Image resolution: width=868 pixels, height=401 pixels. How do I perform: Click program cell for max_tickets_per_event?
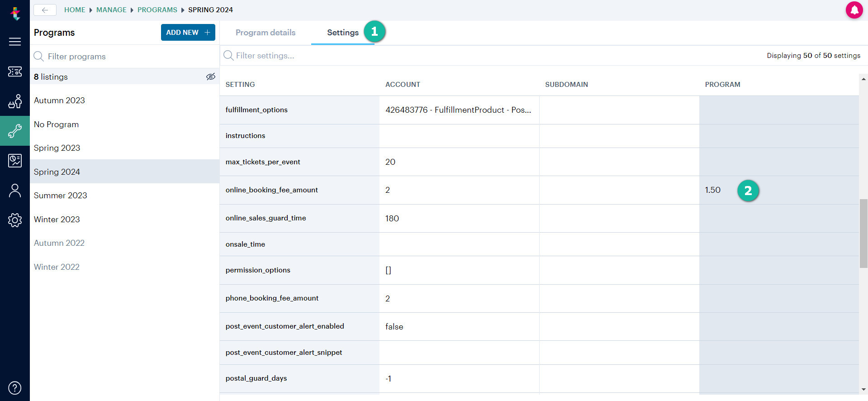(779, 162)
